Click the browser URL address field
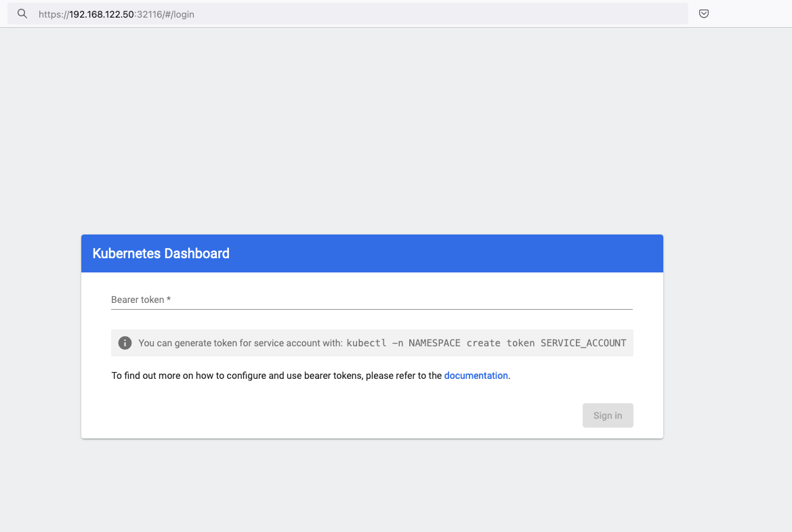This screenshot has height=532, width=792. tap(348, 14)
